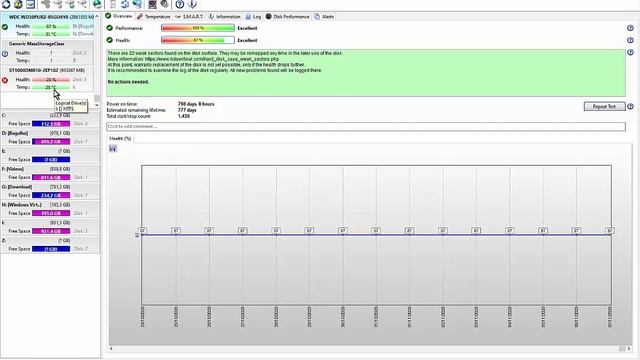Open the Alerts tab
This screenshot has height=360, width=640.
[x=324, y=16]
